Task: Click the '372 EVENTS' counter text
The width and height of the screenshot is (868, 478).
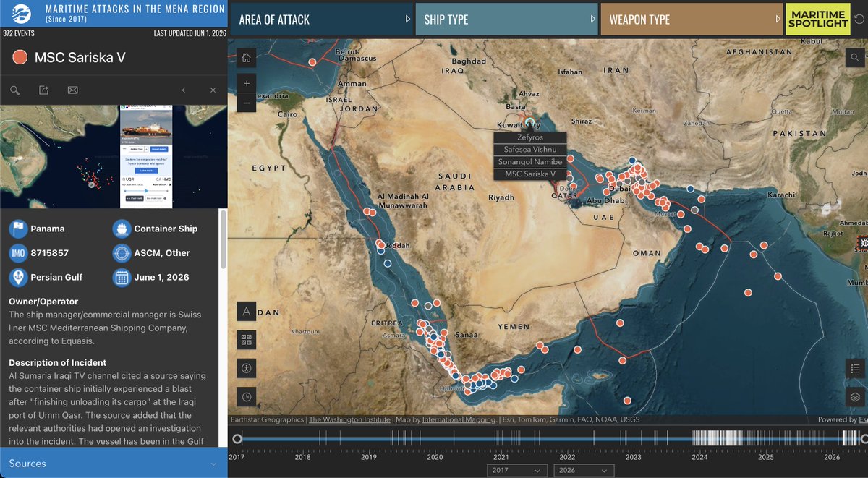Action: [x=19, y=33]
